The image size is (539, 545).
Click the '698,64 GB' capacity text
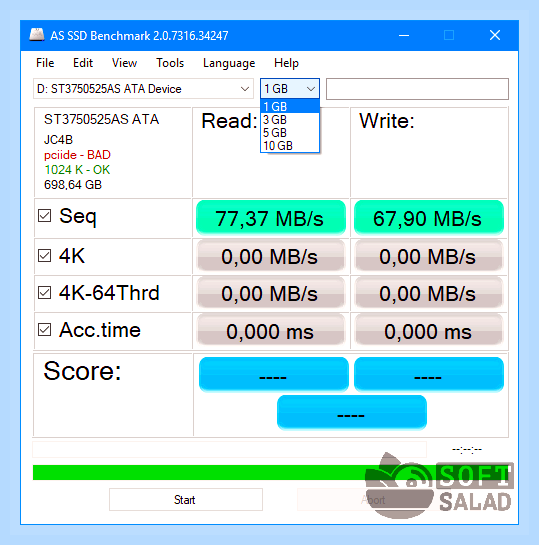73,185
